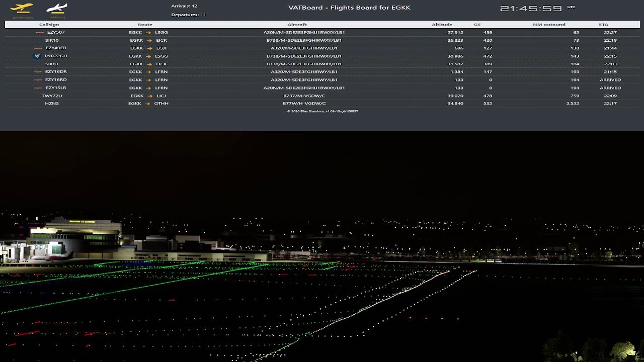Image resolution: width=644 pixels, height=362 pixels.
Task: Select callsign TWY72U
Action: point(52,96)
